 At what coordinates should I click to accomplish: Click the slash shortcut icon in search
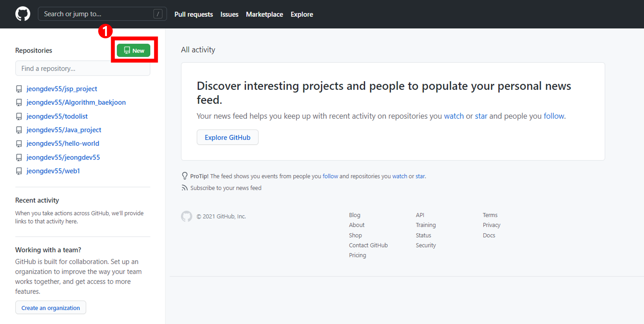(x=158, y=14)
